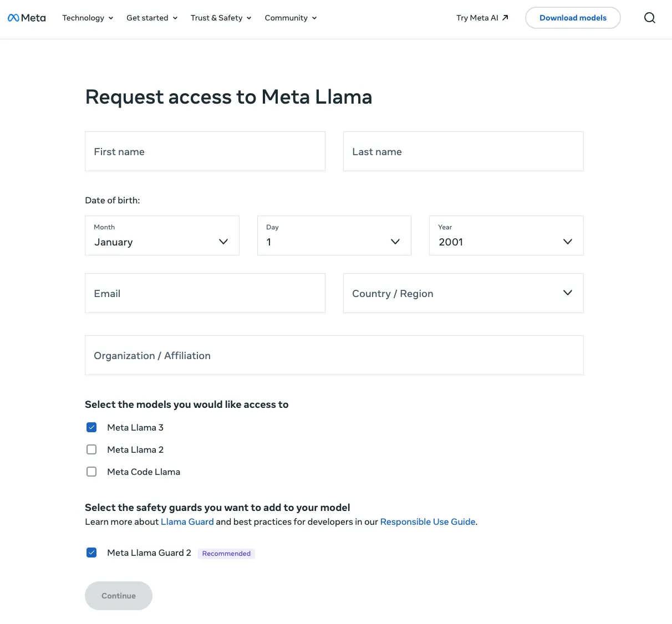Click the Date of birth label
672x624 pixels.
click(113, 200)
